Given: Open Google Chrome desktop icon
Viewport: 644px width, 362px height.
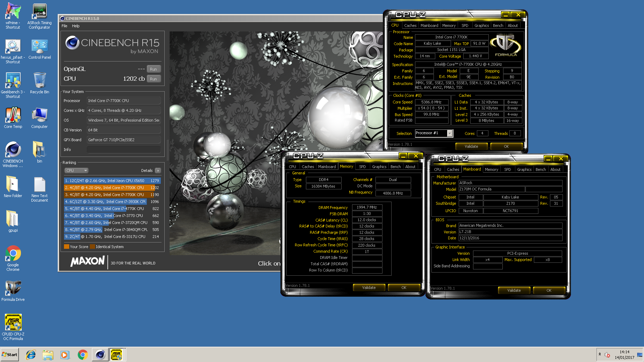Looking at the screenshot, I should pos(13,258).
